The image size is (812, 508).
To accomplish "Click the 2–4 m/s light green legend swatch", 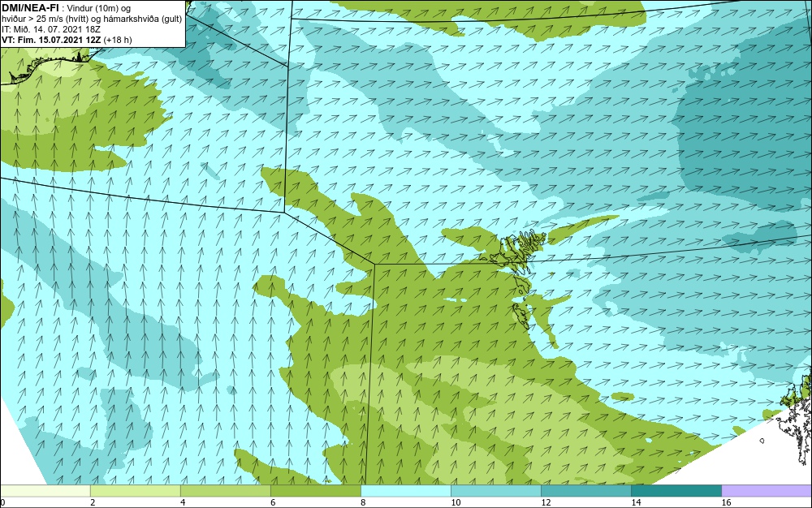I will click(x=135, y=491).
